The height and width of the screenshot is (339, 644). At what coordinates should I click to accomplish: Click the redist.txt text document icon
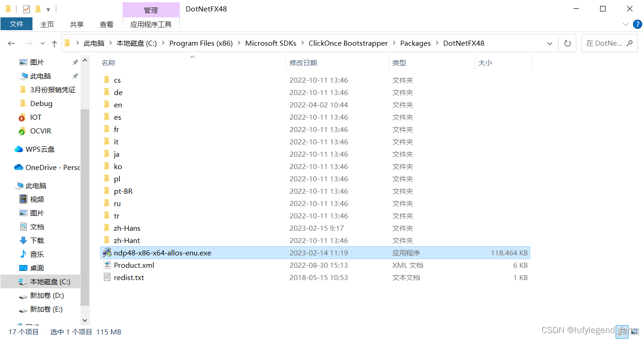(107, 277)
